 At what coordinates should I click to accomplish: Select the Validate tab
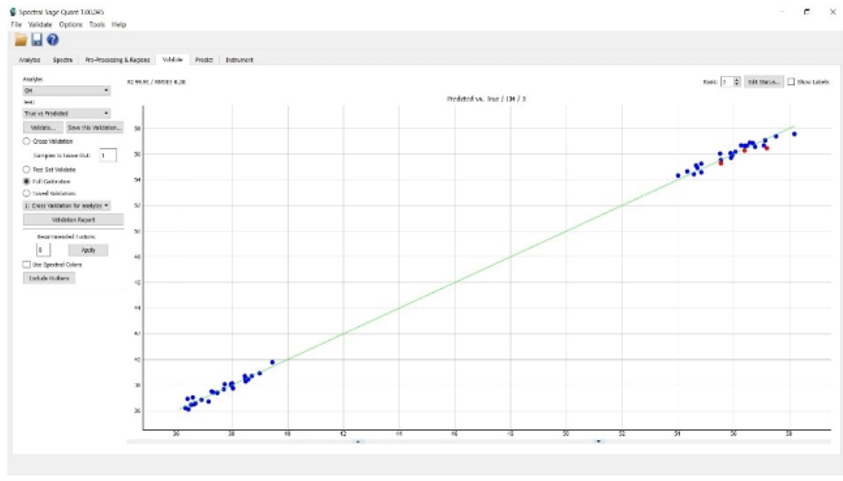[173, 59]
